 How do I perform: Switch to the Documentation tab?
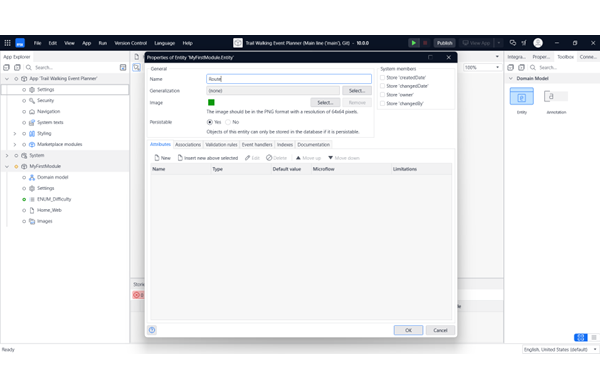click(313, 145)
